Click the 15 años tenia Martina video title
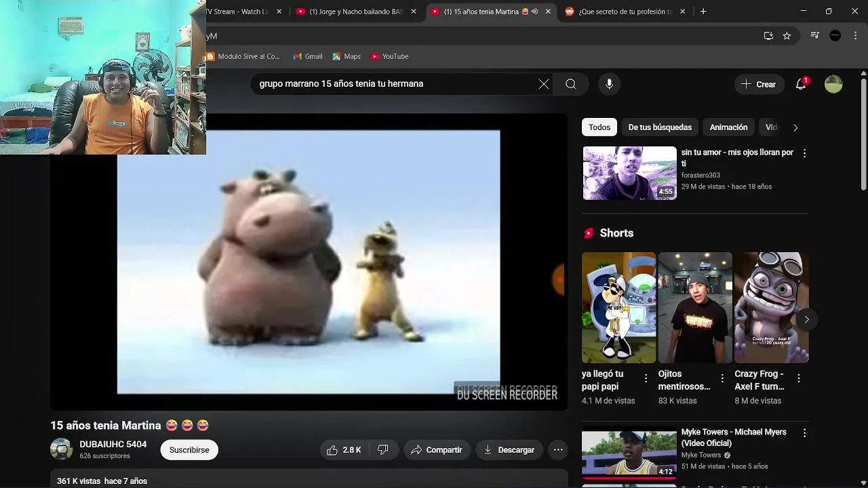868x488 pixels. click(x=130, y=426)
